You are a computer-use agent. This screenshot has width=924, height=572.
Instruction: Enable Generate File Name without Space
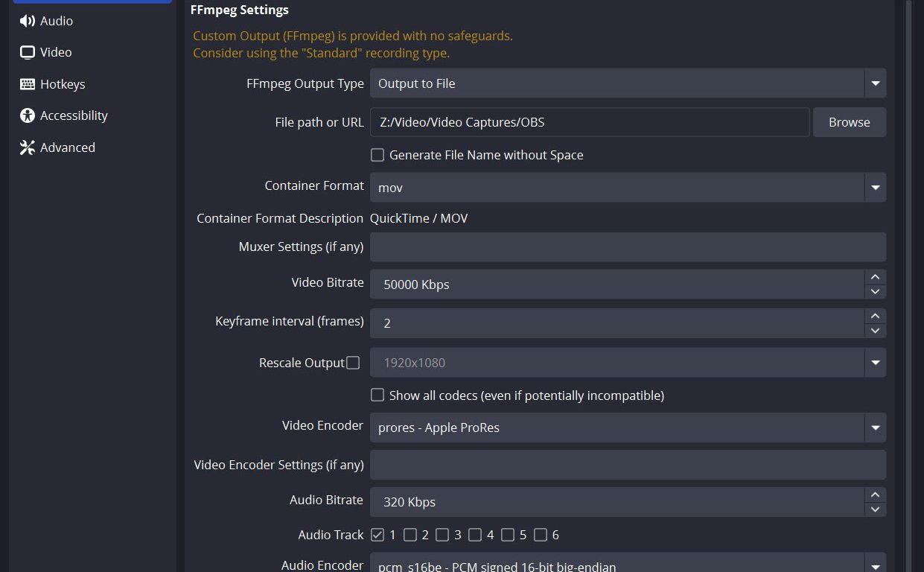point(377,155)
